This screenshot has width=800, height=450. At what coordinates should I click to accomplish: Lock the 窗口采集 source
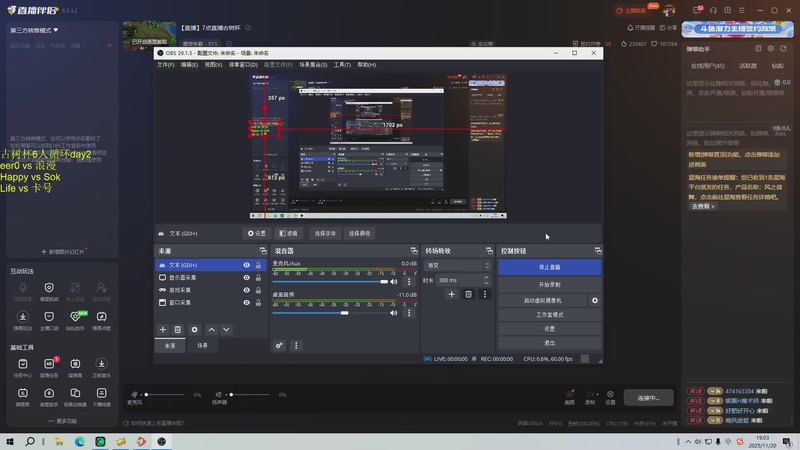pyautogui.click(x=258, y=303)
